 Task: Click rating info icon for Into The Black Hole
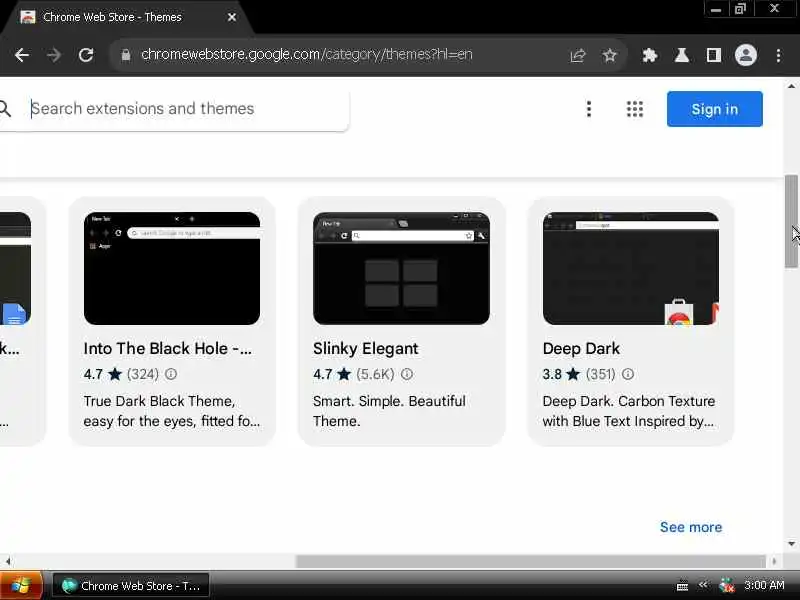171,374
